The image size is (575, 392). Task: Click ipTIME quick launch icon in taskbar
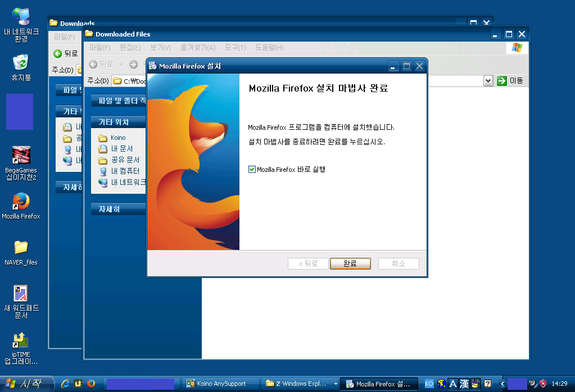(78, 384)
